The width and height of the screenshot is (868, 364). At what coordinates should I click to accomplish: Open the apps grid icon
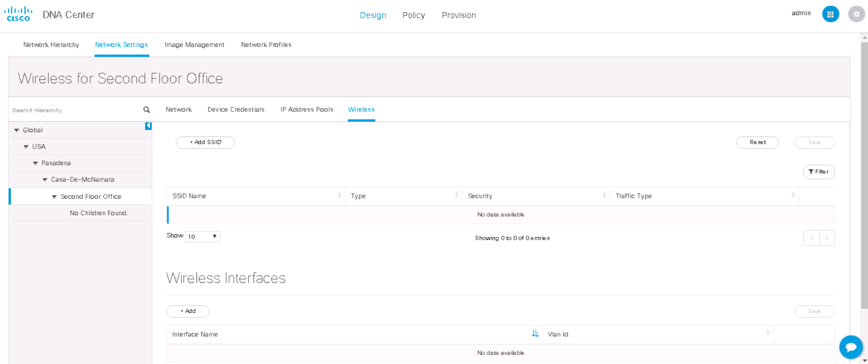(830, 14)
